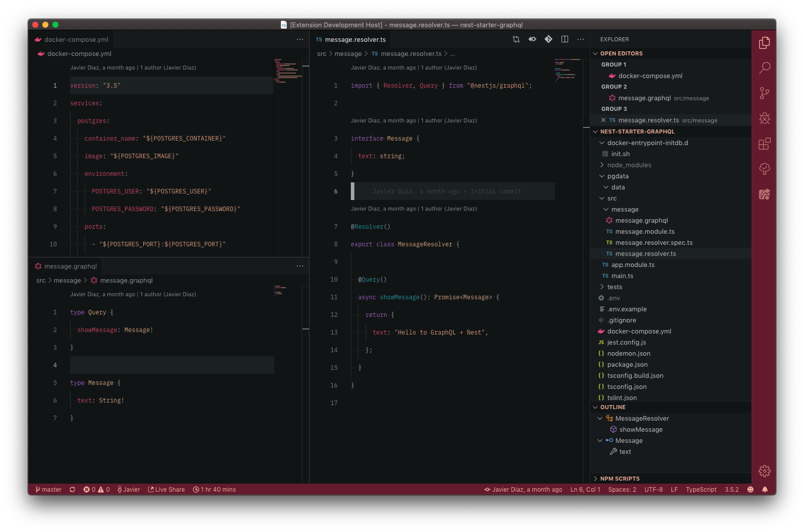Open more actions for docker-compose.yml editor
Viewport: 804px width, 532px height.
tap(300, 39)
